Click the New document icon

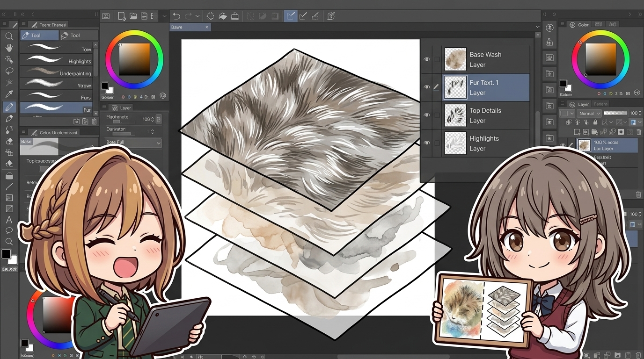point(122,16)
